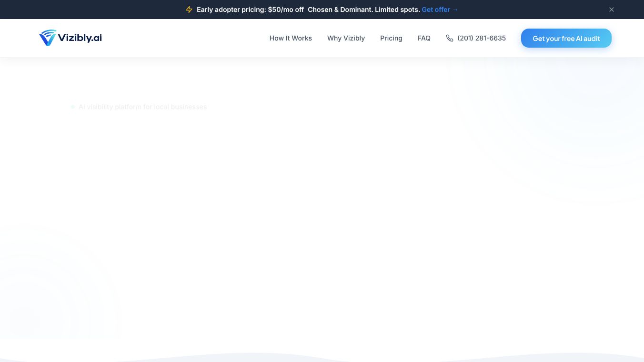Viewport: 644px width, 362px height.
Task: Call (201) 281-6635
Action: 482,38
